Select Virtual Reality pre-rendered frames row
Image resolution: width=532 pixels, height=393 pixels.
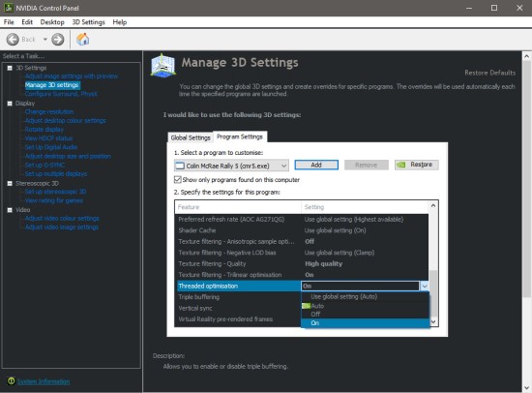pyautogui.click(x=238, y=319)
